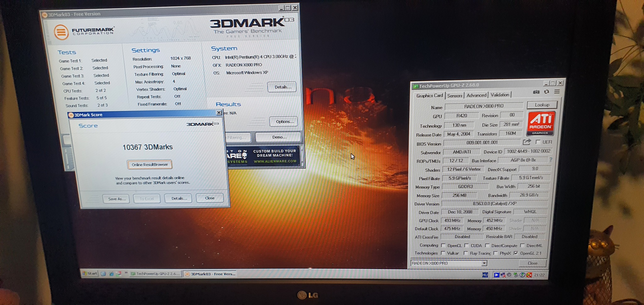Viewport: 644px width, 305px height.
Task: Switch to the Sensors tab
Action: 455,96
